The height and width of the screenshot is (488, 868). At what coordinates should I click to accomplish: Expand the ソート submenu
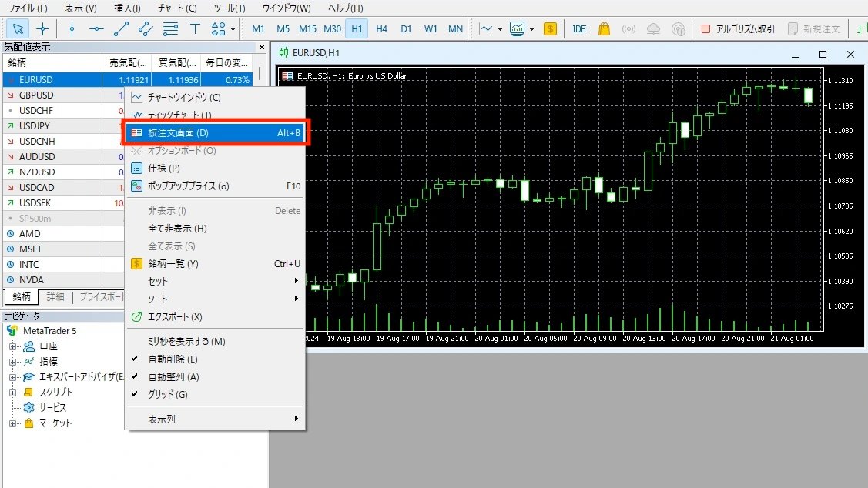pos(216,299)
